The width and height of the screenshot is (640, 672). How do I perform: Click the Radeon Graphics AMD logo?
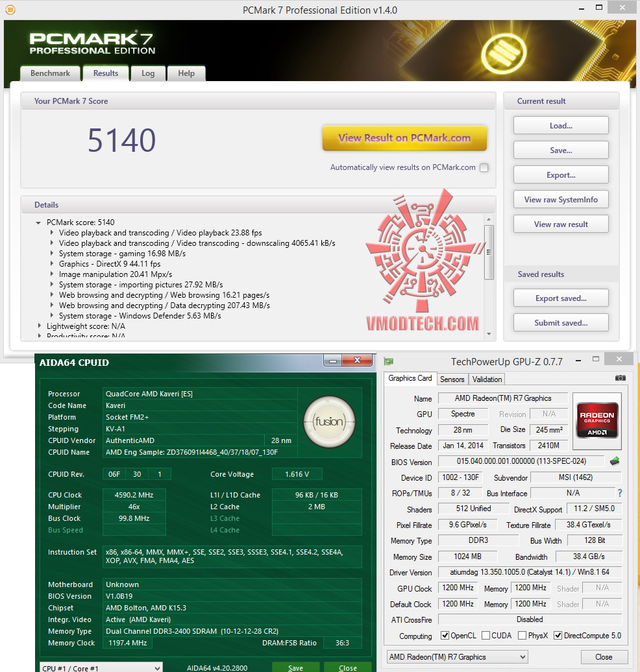pos(597,420)
